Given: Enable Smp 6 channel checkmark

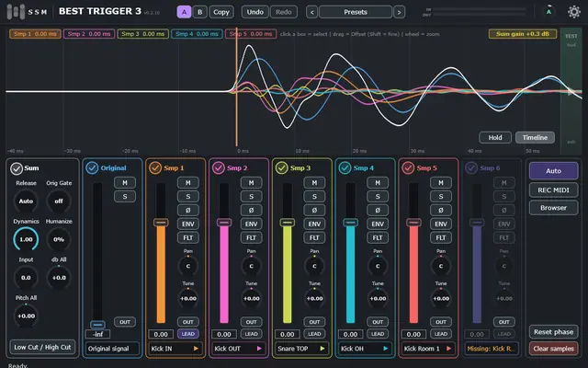Looking at the screenshot, I should tap(471, 167).
